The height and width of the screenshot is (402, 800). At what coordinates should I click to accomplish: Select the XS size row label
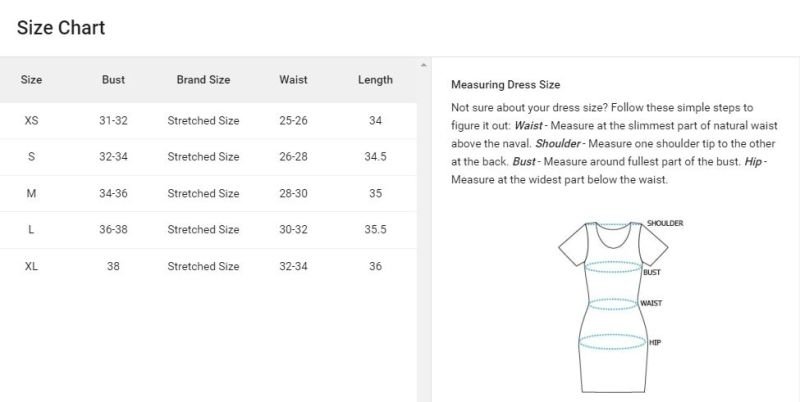[31, 121]
